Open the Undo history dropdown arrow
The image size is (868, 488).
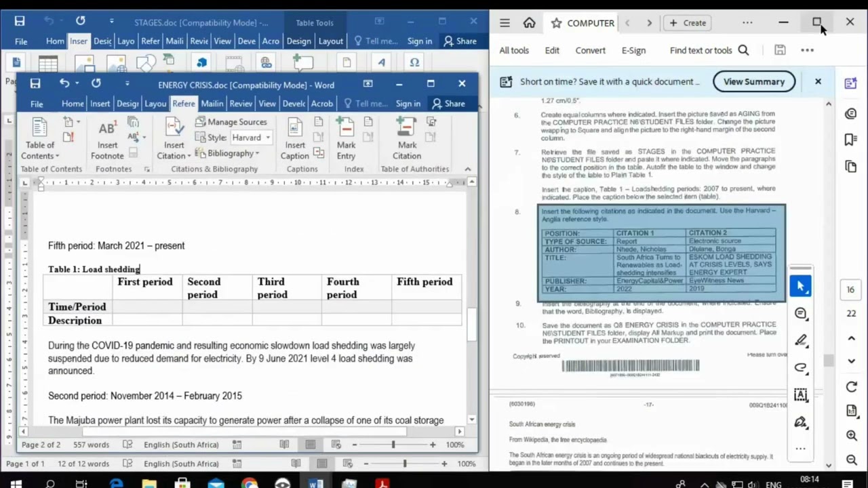click(77, 83)
